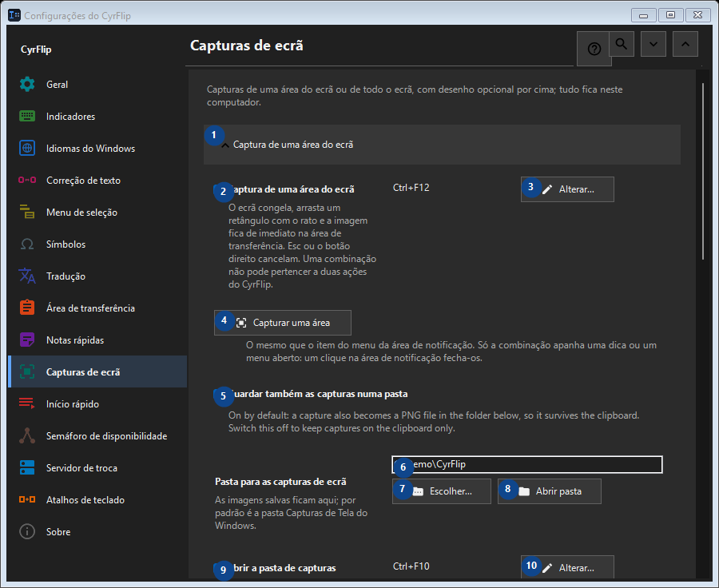
Task: Open the Notas rápidas note icon
Action: (27, 340)
